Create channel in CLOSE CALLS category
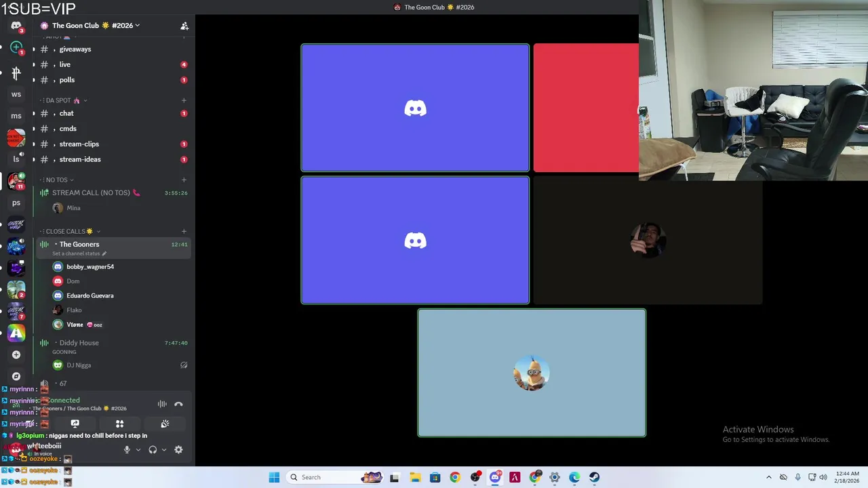This screenshot has width=868, height=488. pyautogui.click(x=184, y=231)
